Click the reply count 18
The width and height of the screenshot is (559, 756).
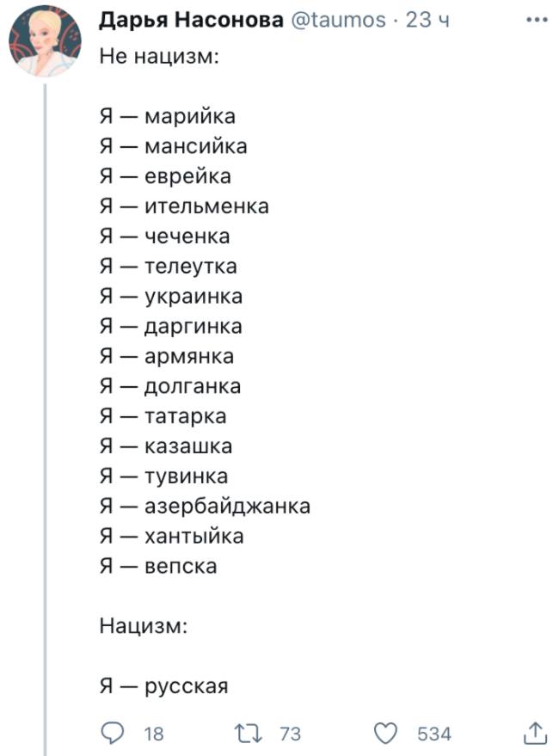pos(153,734)
